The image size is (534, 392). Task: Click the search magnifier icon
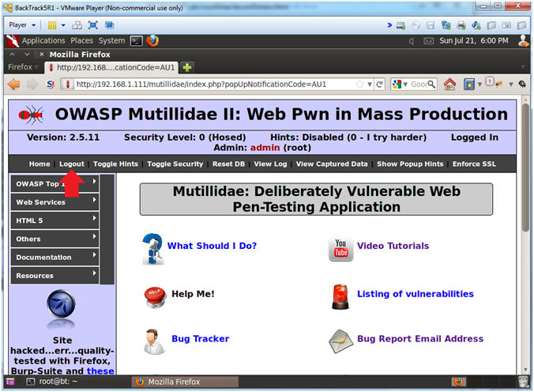pos(431,85)
